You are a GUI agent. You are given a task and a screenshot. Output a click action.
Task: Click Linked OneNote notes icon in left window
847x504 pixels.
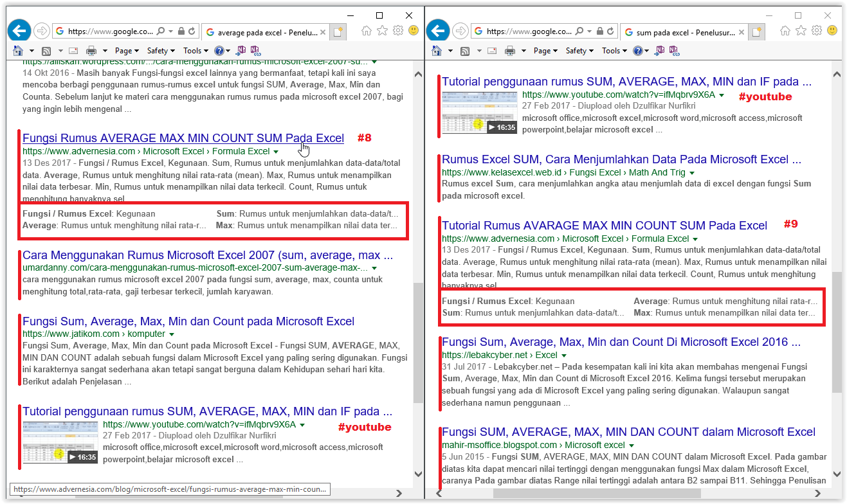coord(255,50)
